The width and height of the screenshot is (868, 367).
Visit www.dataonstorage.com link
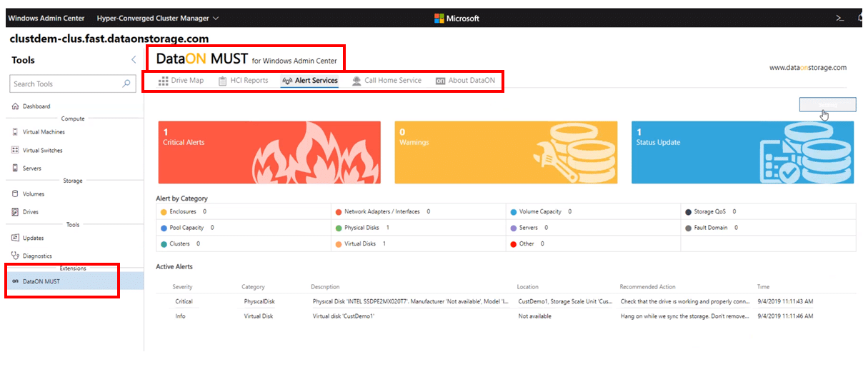click(x=808, y=68)
